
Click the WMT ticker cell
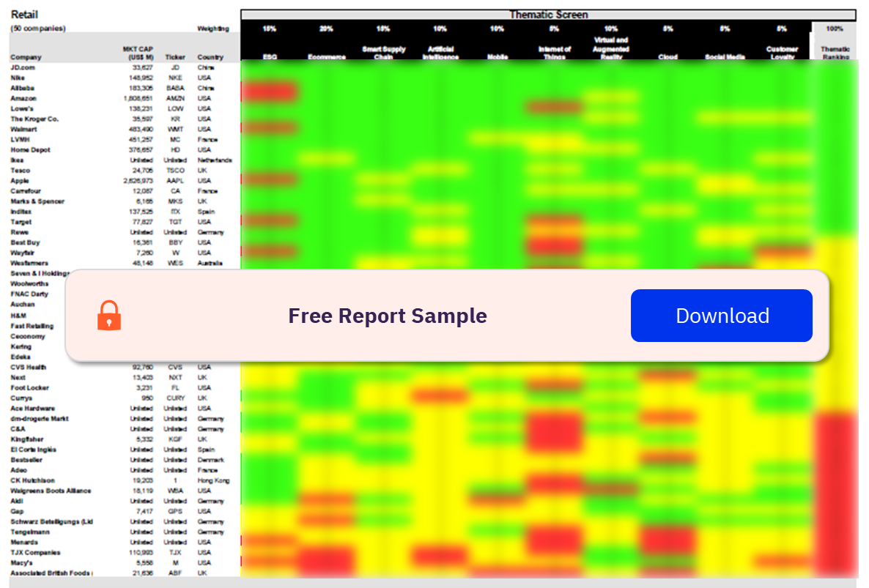[175, 130]
